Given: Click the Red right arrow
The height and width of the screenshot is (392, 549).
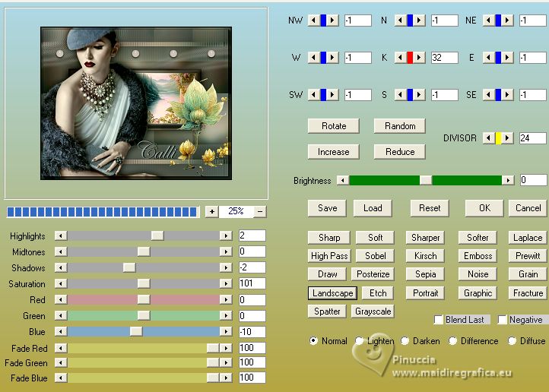Looking at the screenshot, I should point(226,299).
